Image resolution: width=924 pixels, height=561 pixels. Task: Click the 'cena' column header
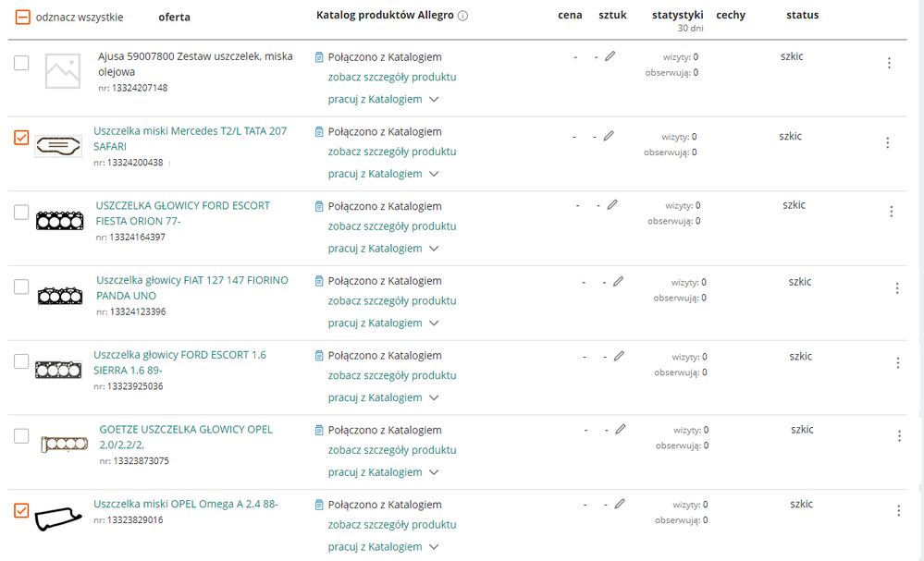click(570, 15)
